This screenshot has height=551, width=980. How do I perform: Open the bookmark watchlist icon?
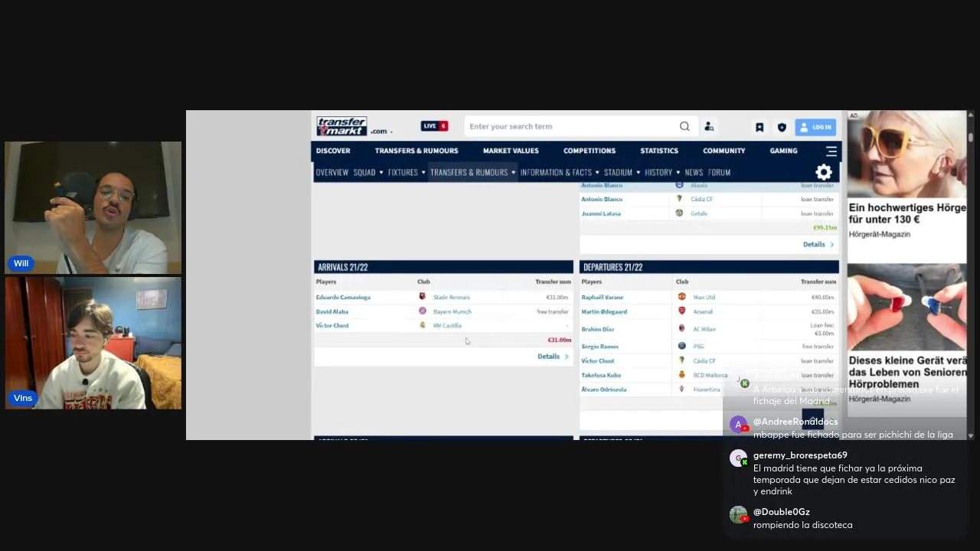point(759,127)
